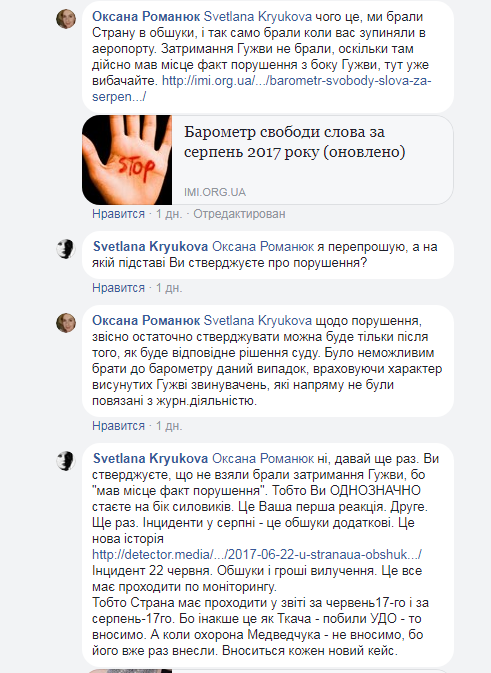Open Оксана Романюк avatar on third comment
This screenshot has width=491, height=673.
pos(66,323)
